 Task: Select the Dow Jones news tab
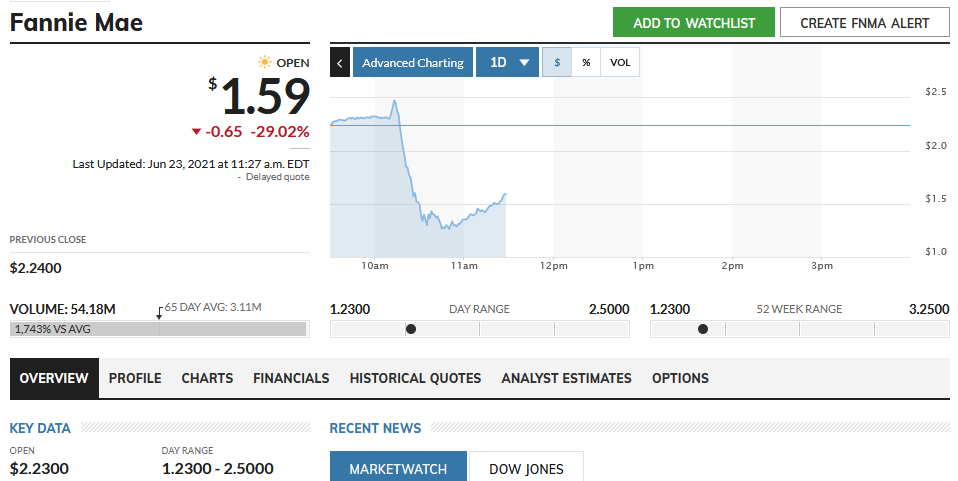pyautogui.click(x=526, y=466)
